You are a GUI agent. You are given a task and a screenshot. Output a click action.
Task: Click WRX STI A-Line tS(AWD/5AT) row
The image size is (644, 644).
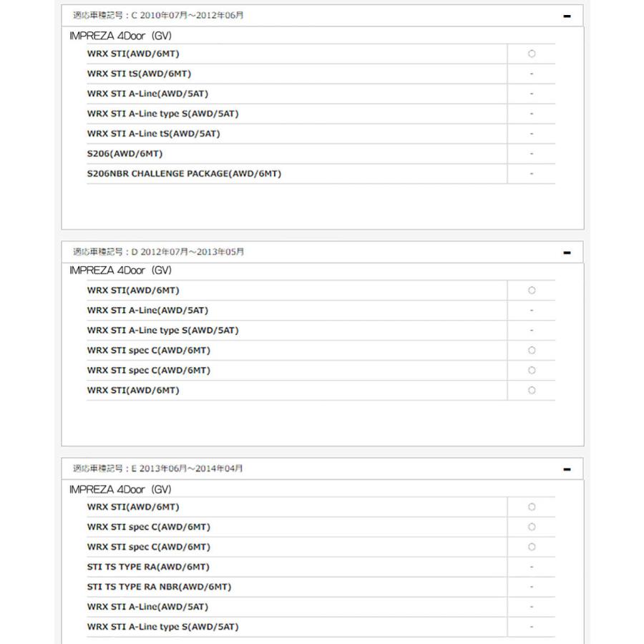point(321,134)
